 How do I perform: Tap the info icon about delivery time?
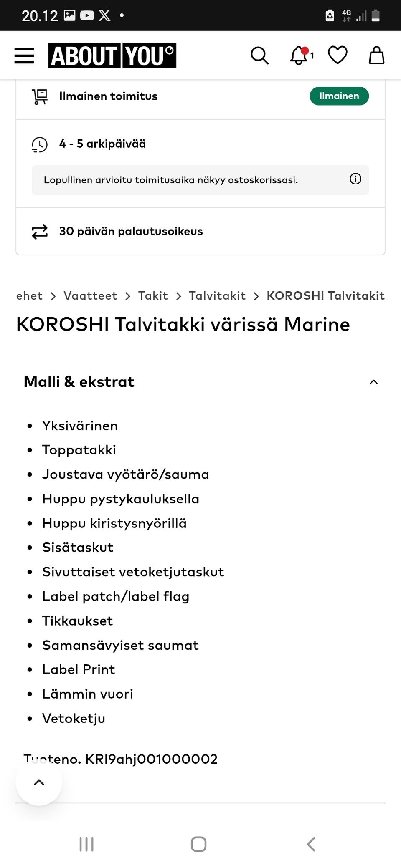[355, 179]
